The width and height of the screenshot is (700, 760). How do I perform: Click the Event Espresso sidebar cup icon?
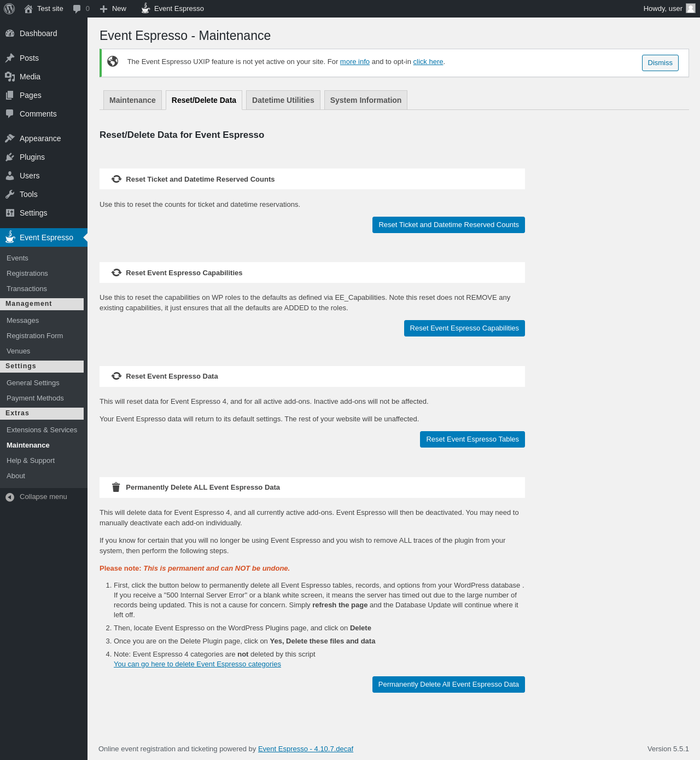[10, 237]
